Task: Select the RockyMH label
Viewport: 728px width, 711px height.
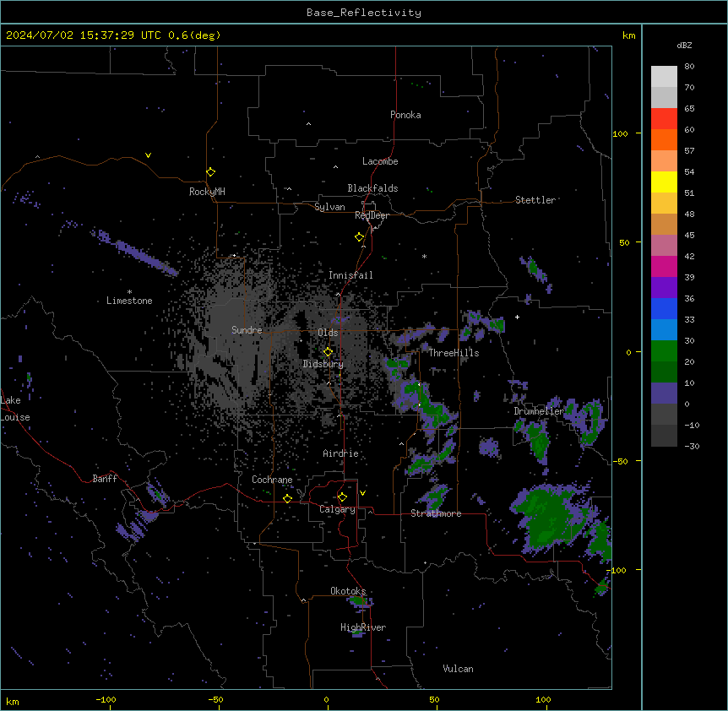Action: pos(207,192)
